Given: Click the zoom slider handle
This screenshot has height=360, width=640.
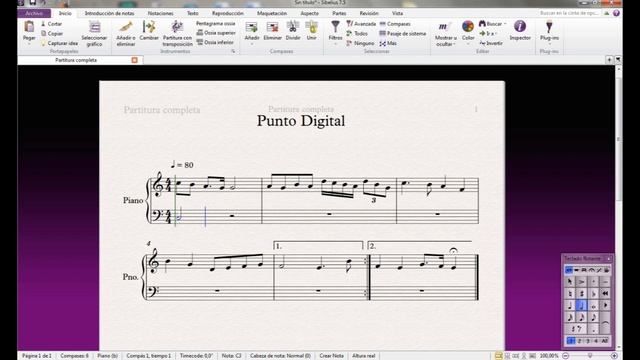Looking at the screenshot, I should [x=590, y=356].
